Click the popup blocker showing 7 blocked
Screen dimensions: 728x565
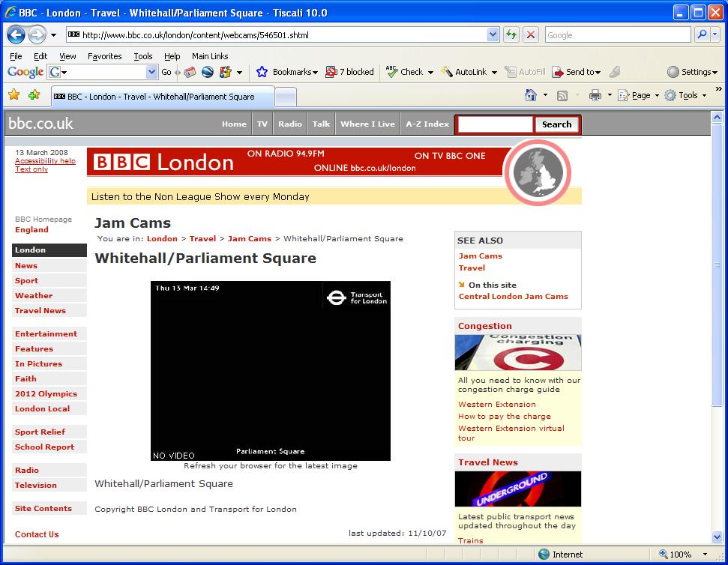349,72
